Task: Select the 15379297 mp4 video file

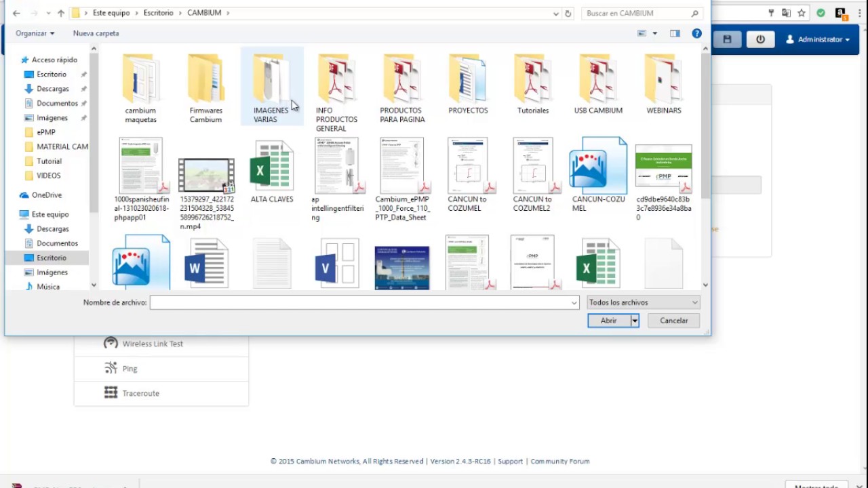Action: (x=207, y=193)
